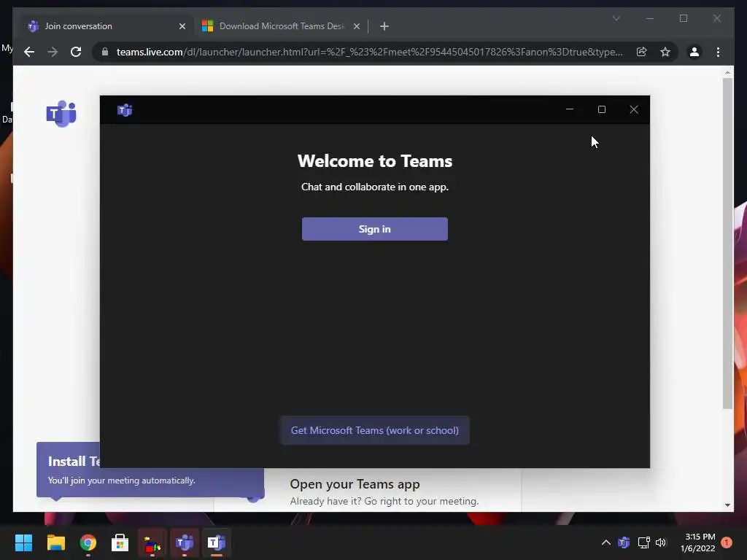Close the Welcome to Teams window
Image resolution: width=747 pixels, height=560 pixels.
[634, 109]
